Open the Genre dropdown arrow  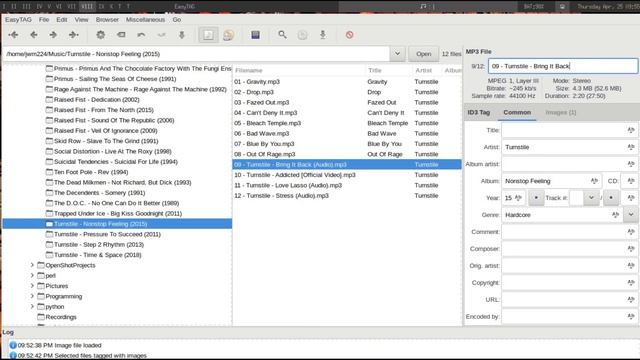tap(631, 215)
